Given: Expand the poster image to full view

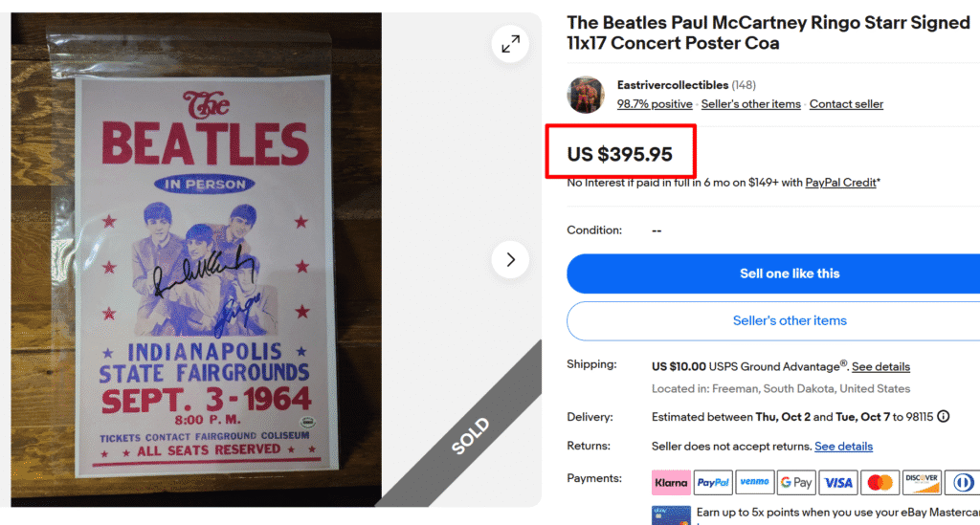Looking at the screenshot, I should (510, 44).
